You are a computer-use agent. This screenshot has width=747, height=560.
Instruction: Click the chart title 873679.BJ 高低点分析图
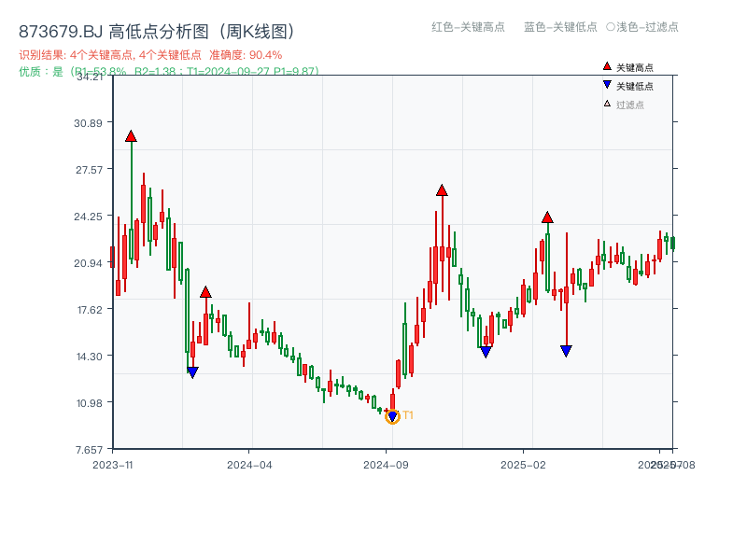tap(155, 29)
